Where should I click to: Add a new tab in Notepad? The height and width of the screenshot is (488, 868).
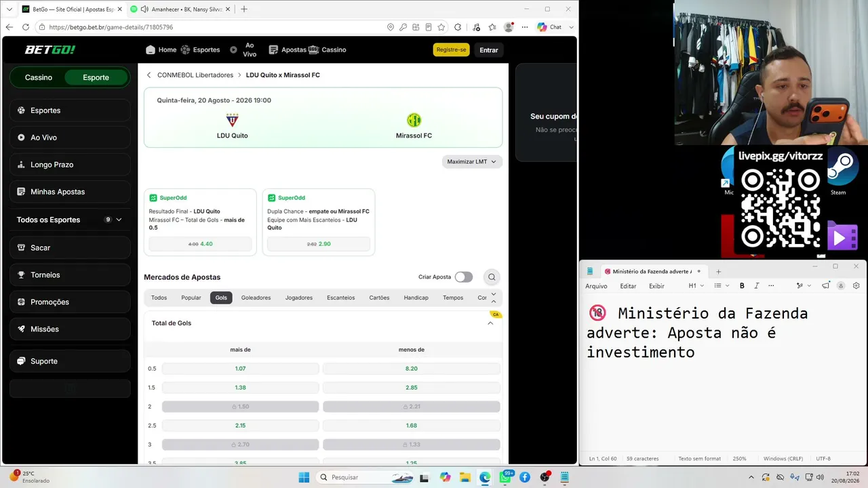click(x=718, y=271)
